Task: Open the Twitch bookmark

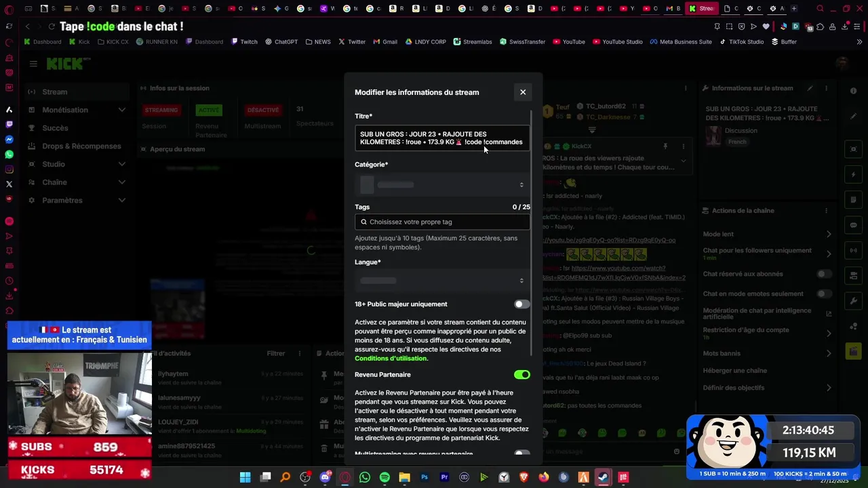Action: [244, 42]
